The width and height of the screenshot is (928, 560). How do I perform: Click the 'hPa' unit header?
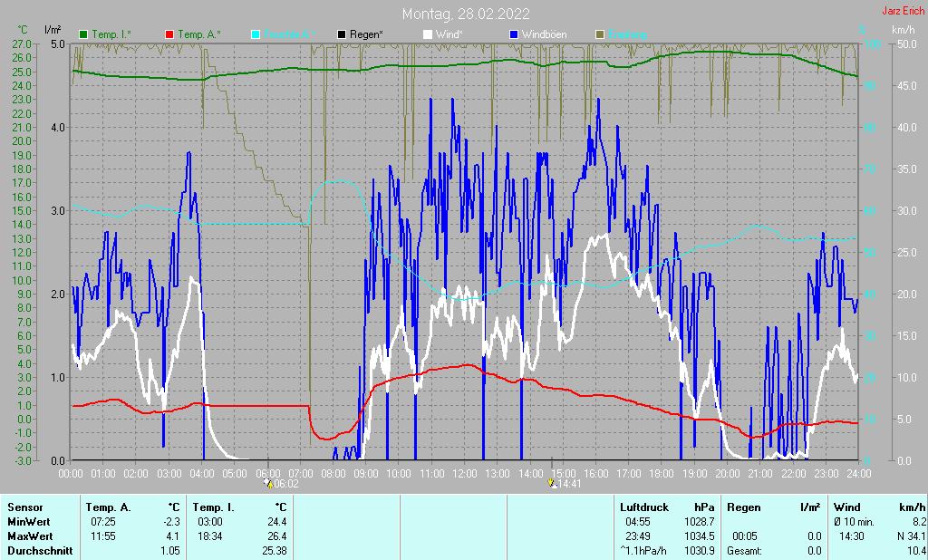coord(704,507)
